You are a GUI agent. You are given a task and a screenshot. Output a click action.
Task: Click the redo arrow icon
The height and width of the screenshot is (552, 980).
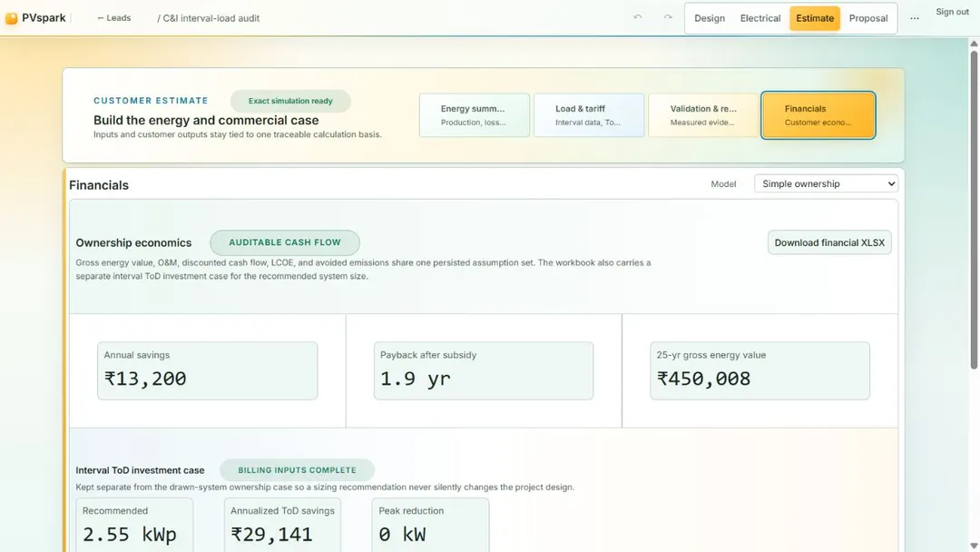click(668, 17)
